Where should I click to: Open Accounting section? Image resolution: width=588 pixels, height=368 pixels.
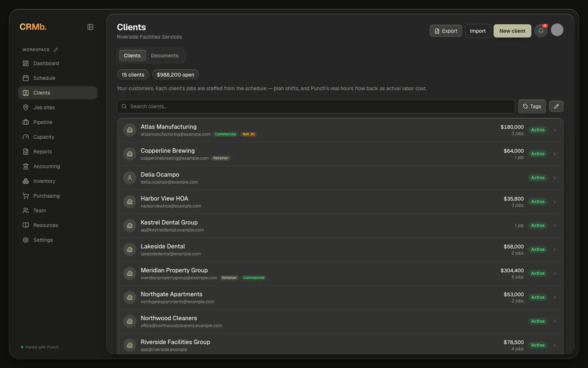58,166
